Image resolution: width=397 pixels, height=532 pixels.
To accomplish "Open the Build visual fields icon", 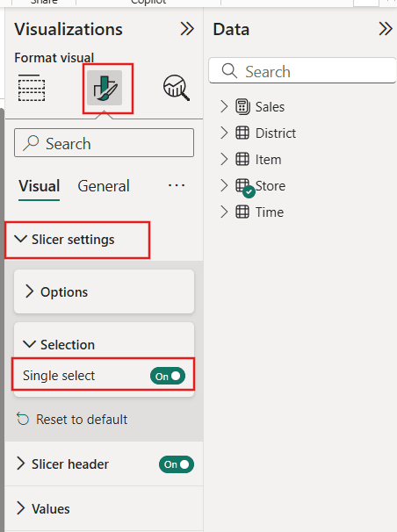I will pyautogui.click(x=32, y=88).
